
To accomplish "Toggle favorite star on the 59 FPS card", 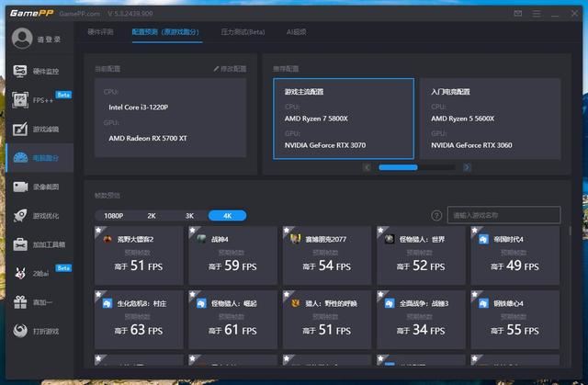I will (x=193, y=230).
